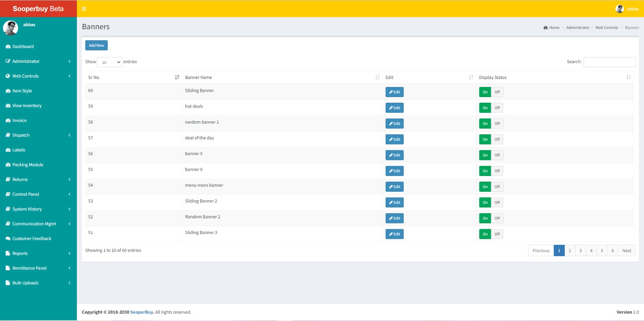Click the Home breadcrumb icon

545,28
